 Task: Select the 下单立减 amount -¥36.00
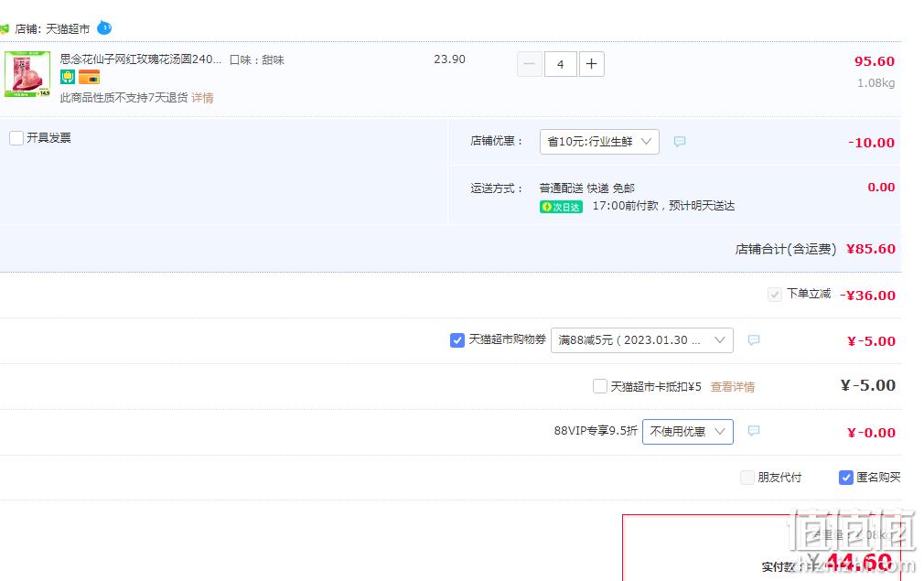867,296
